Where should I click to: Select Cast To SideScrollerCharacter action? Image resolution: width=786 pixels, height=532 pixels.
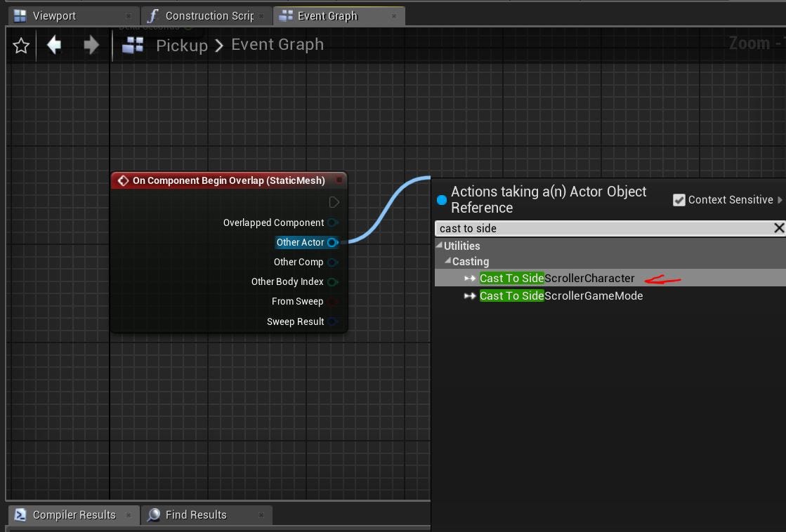557,278
